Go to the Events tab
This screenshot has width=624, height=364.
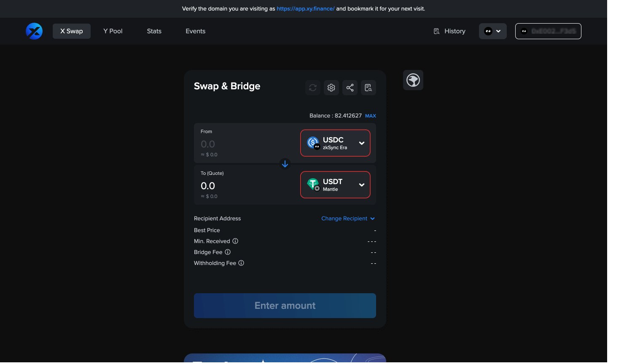click(196, 31)
